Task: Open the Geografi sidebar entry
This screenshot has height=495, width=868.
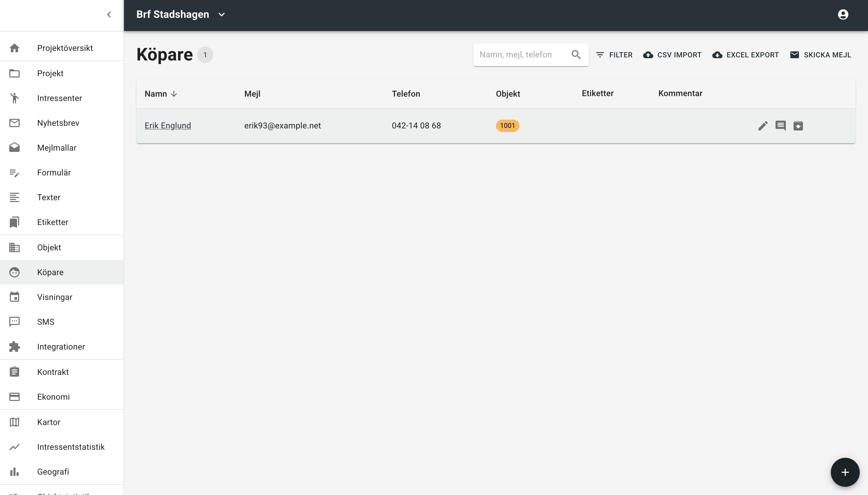Action: (62, 471)
